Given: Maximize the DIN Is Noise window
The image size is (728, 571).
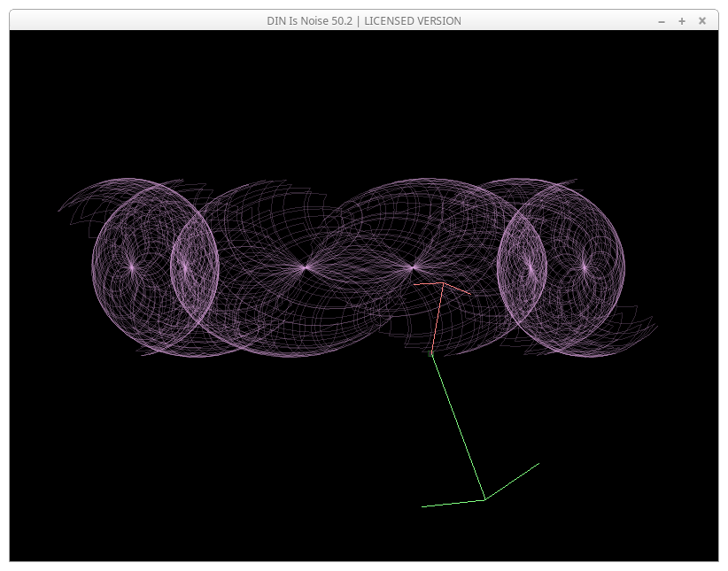Looking at the screenshot, I should 682,20.
